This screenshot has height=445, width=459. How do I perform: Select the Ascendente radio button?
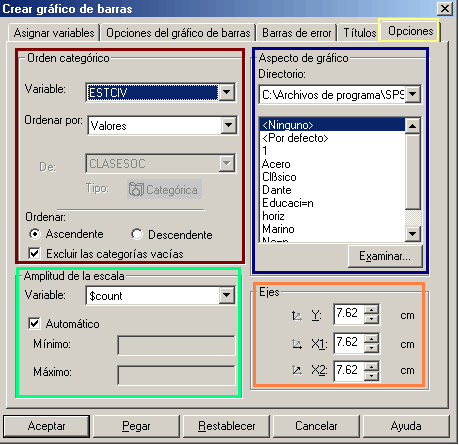click(x=35, y=234)
